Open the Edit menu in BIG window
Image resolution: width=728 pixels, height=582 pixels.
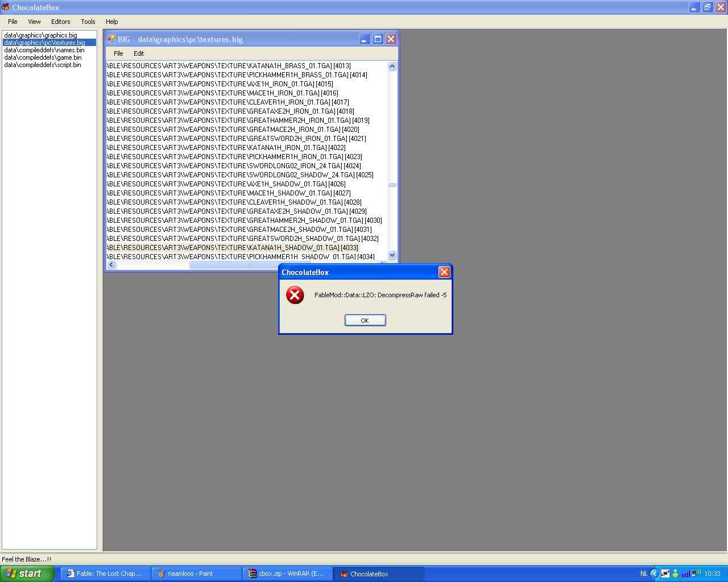pyautogui.click(x=139, y=53)
